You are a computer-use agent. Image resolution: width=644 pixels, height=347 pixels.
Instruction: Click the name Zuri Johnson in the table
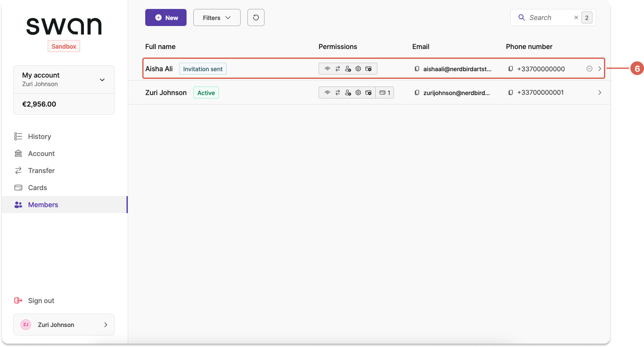tap(166, 93)
